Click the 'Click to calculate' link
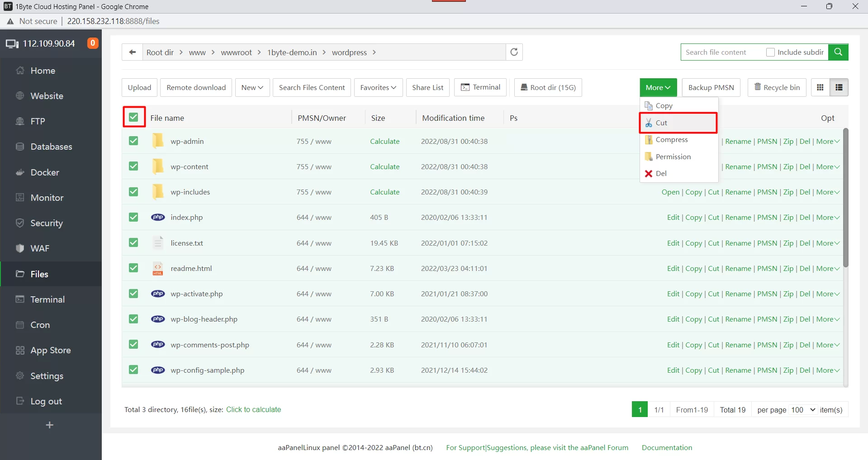This screenshot has height=460, width=868. [253, 409]
